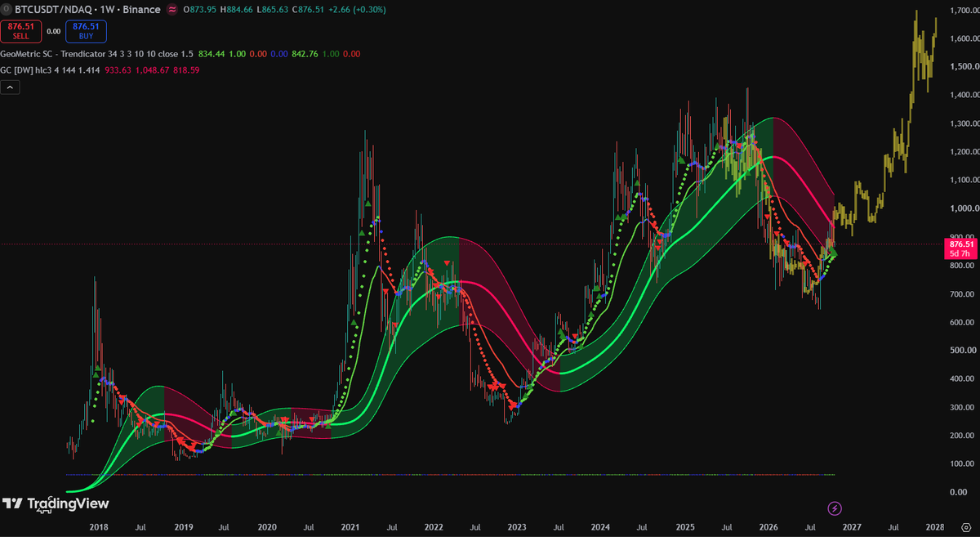Click the 2028 label on the time axis

point(936,529)
